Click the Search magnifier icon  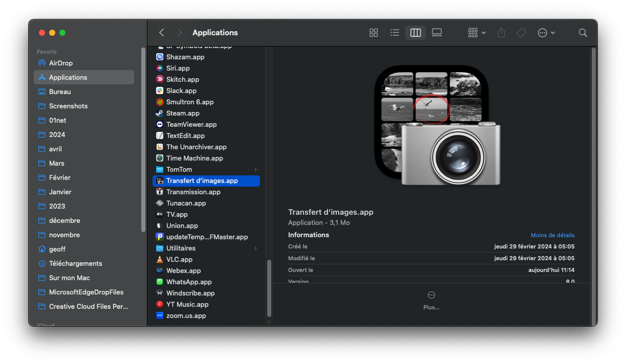(x=582, y=33)
